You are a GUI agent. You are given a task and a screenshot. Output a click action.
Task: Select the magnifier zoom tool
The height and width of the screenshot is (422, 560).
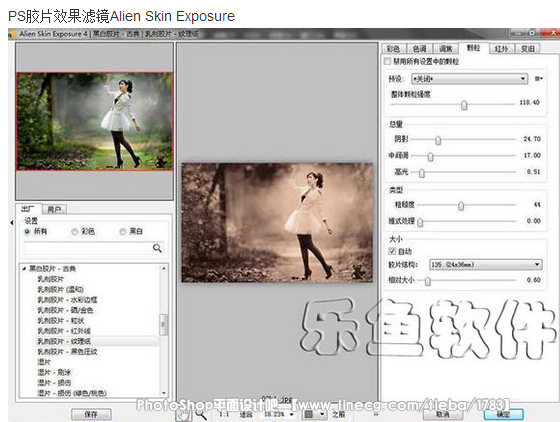pyautogui.click(x=201, y=415)
